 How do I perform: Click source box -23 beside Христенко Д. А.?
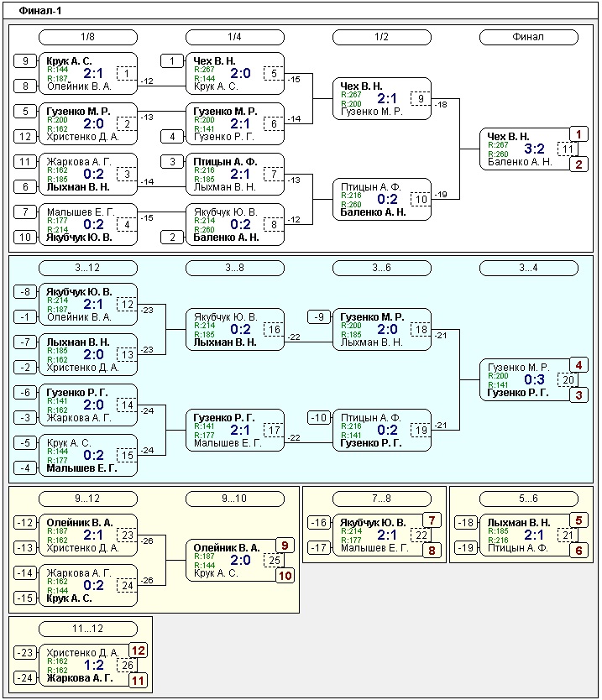point(25,652)
